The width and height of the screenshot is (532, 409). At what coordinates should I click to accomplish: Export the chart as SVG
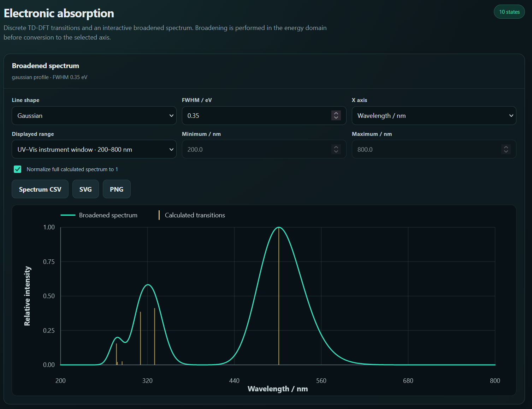click(x=85, y=189)
